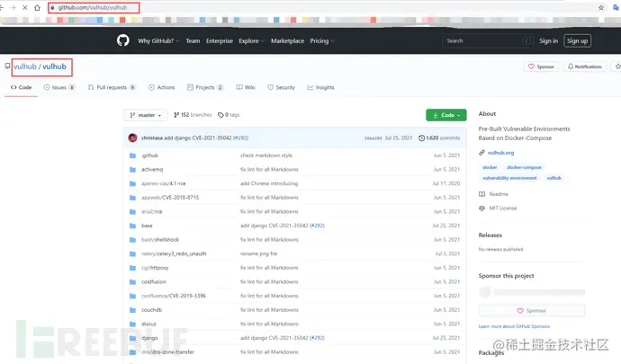
Task: Click the Sign up button
Action: click(x=578, y=40)
